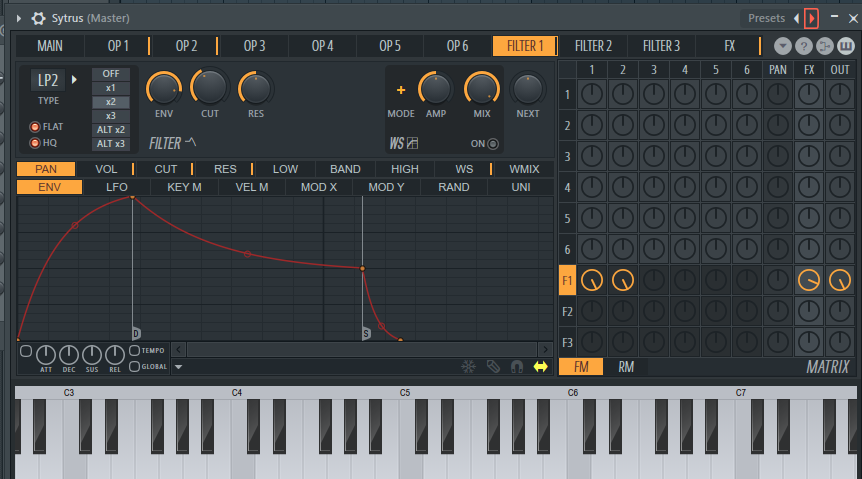
Task: Click the step editing pencil icon
Action: (493, 367)
